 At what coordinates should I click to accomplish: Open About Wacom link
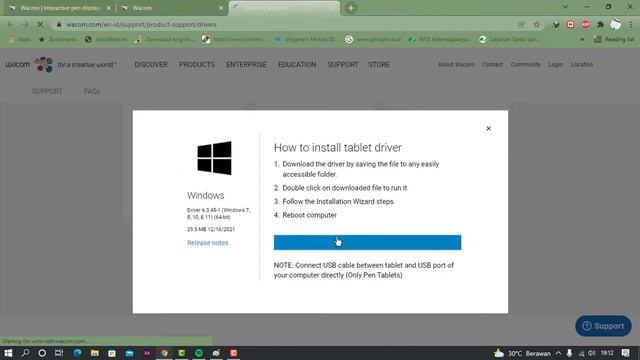click(456, 64)
